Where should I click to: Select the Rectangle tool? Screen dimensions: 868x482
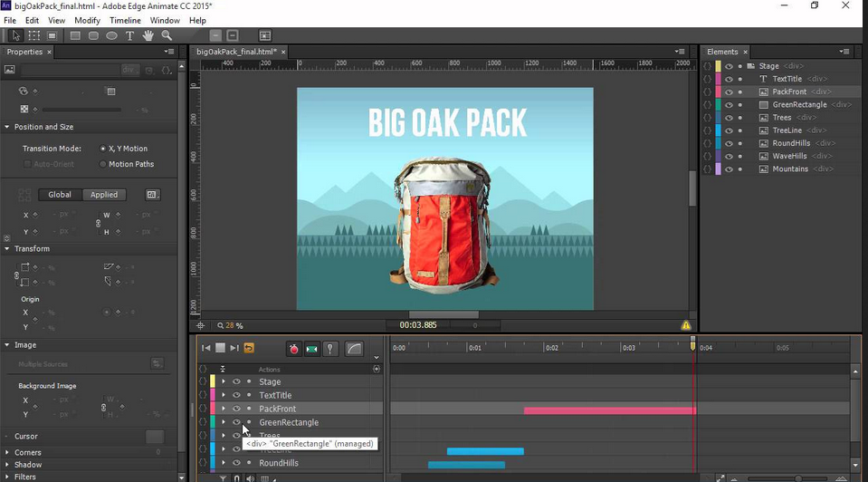[75, 35]
